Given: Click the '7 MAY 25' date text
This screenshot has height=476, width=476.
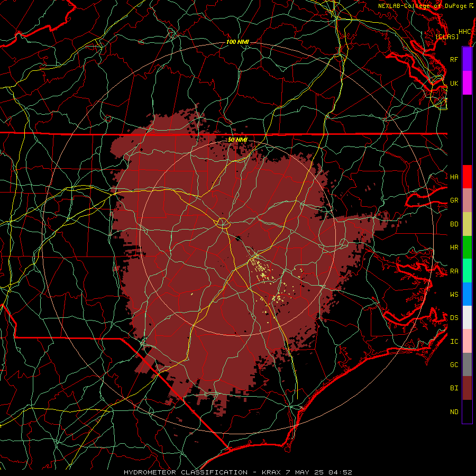Looking at the screenshot, I should [x=305, y=472].
